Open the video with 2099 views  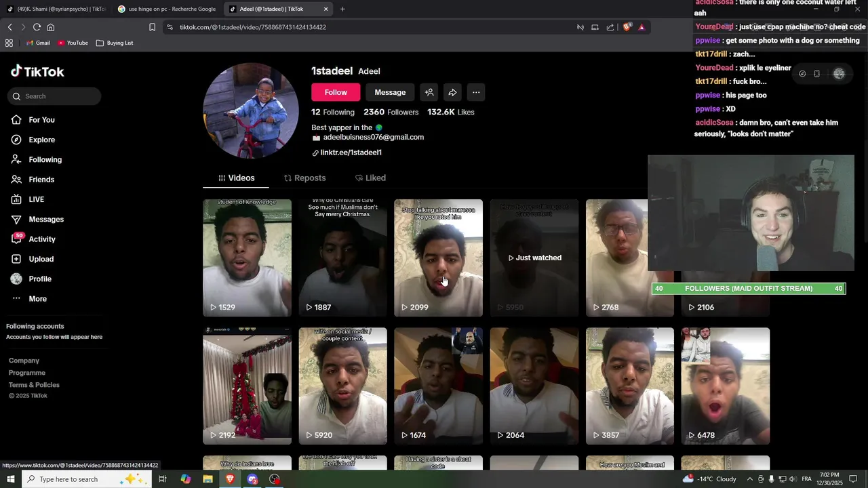click(439, 258)
